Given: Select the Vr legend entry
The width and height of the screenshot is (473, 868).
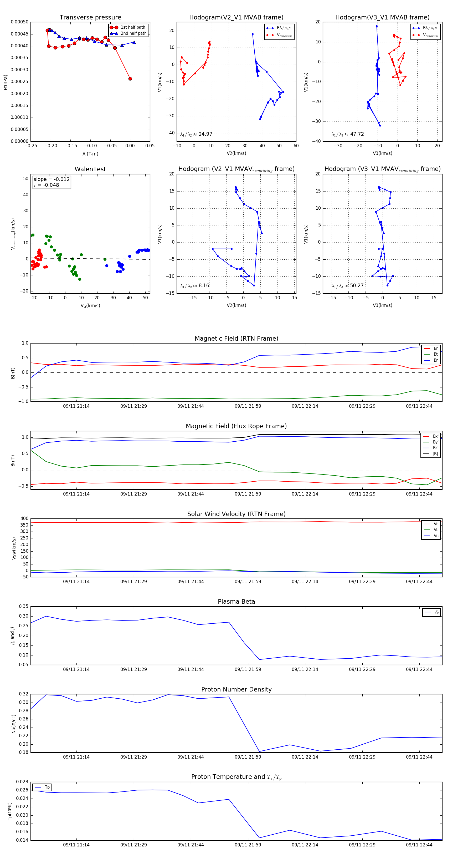Looking at the screenshot, I should (x=431, y=524).
